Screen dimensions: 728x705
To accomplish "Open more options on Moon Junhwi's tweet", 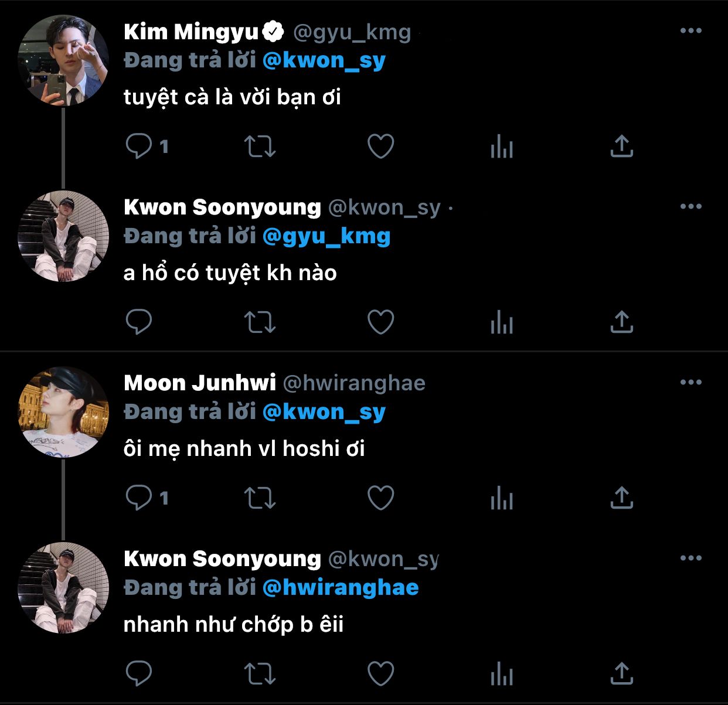I will point(691,383).
